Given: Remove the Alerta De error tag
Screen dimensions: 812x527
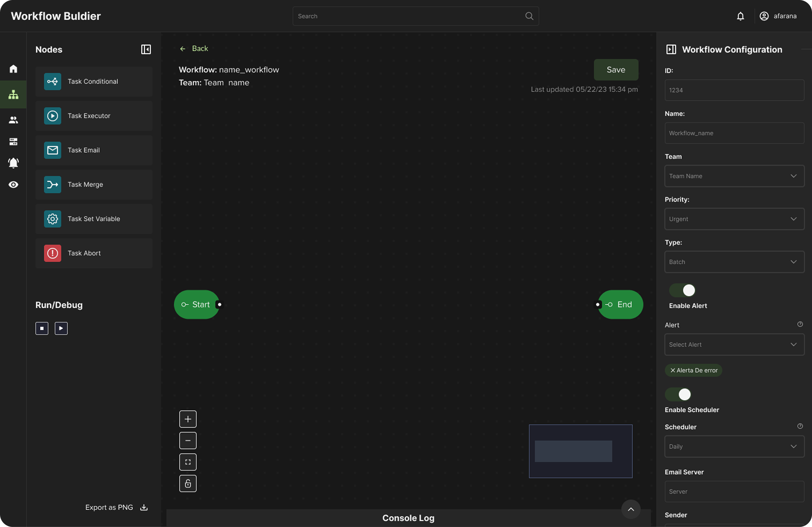Looking at the screenshot, I should [x=673, y=370].
